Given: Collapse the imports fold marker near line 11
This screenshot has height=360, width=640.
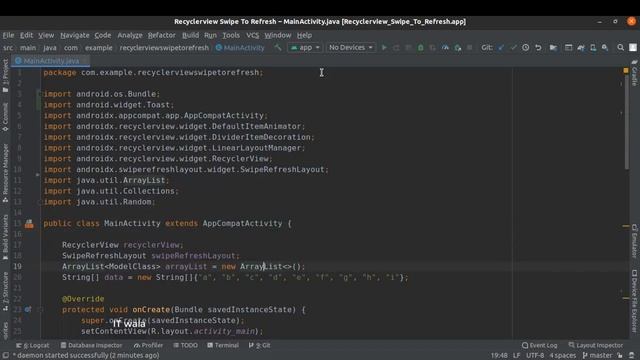Looking at the screenshot, I should pos(38,175).
